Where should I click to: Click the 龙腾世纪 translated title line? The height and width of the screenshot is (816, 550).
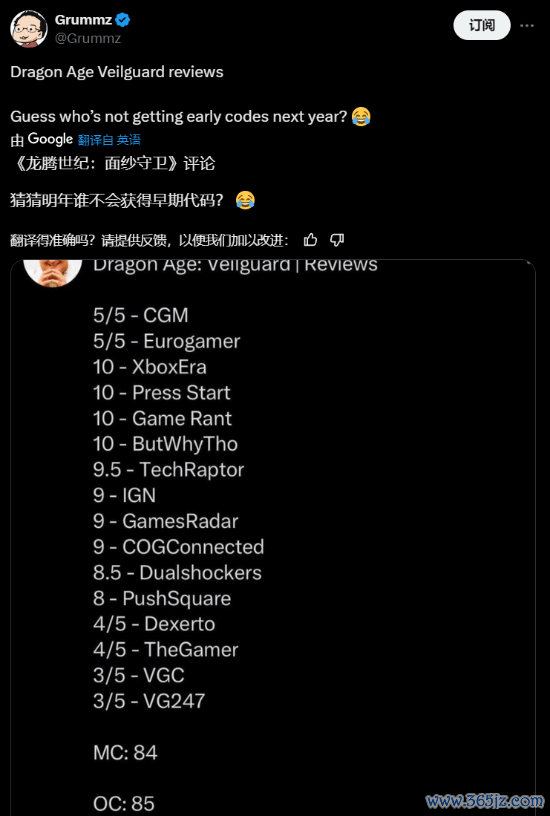pyautogui.click(x=112, y=163)
